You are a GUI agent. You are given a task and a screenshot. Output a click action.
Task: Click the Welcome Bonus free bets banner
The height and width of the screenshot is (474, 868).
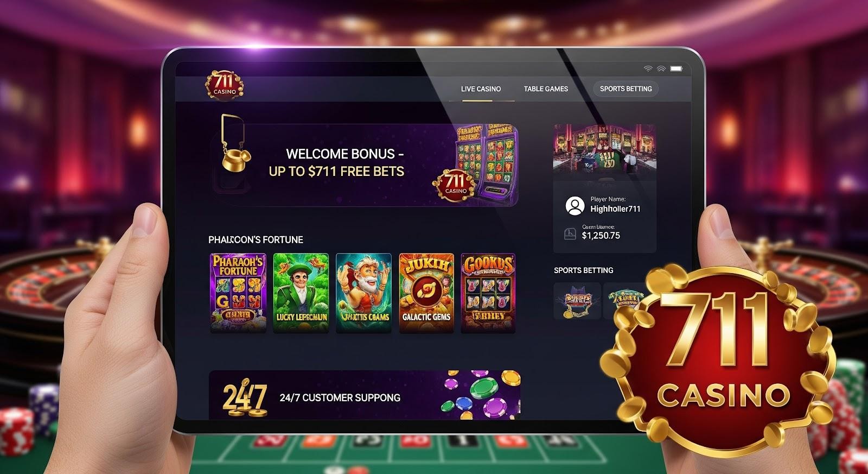point(365,165)
